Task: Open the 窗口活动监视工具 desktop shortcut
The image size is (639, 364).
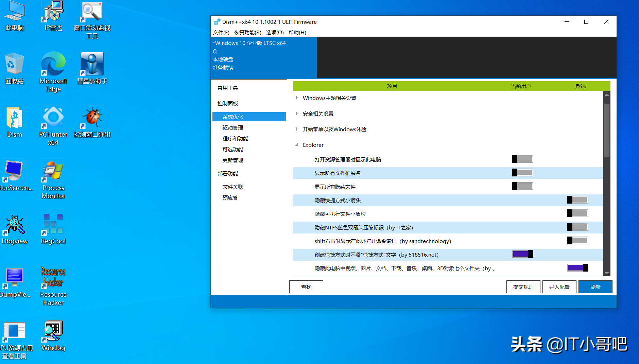Action: pyautogui.click(x=92, y=20)
